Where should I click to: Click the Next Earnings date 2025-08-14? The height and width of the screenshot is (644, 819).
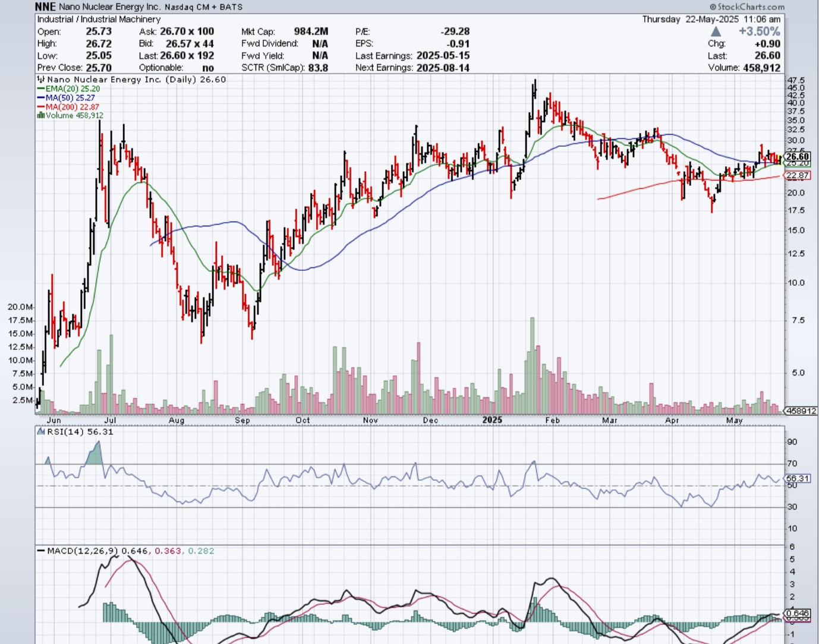443,68
